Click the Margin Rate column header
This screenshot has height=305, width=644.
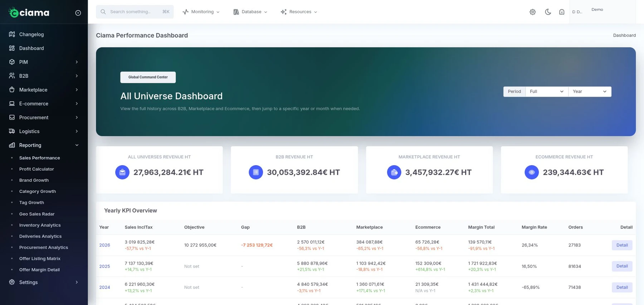tap(534, 227)
